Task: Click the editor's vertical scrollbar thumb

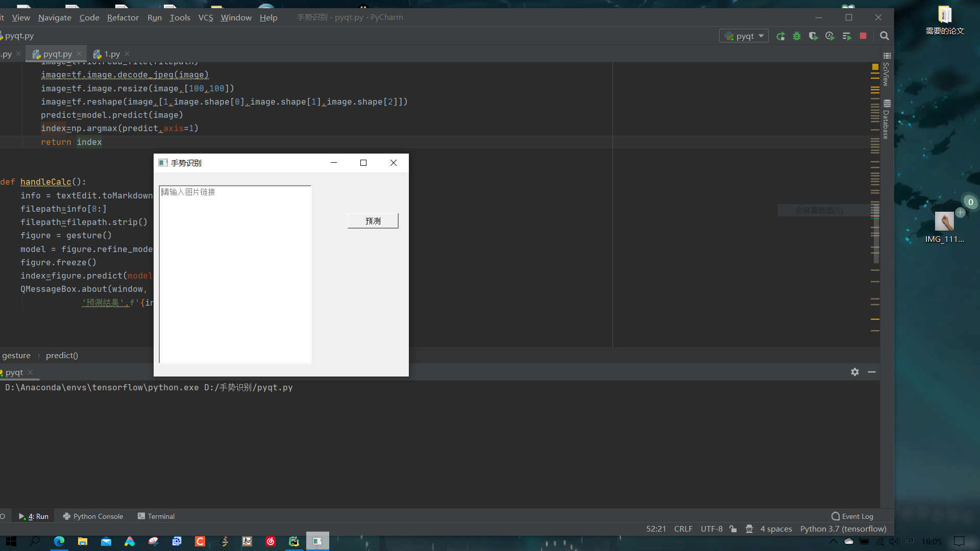Action: pos(876,232)
